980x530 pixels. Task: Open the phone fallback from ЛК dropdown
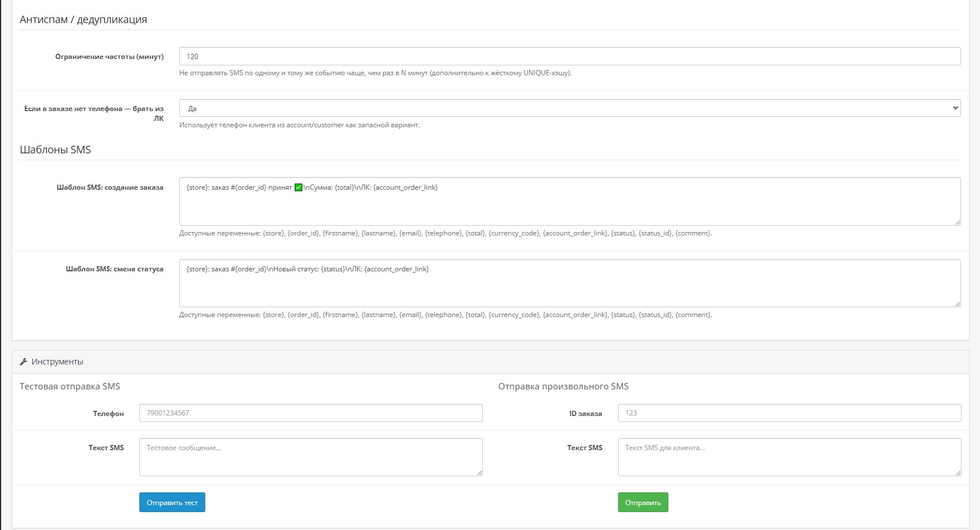click(569, 108)
